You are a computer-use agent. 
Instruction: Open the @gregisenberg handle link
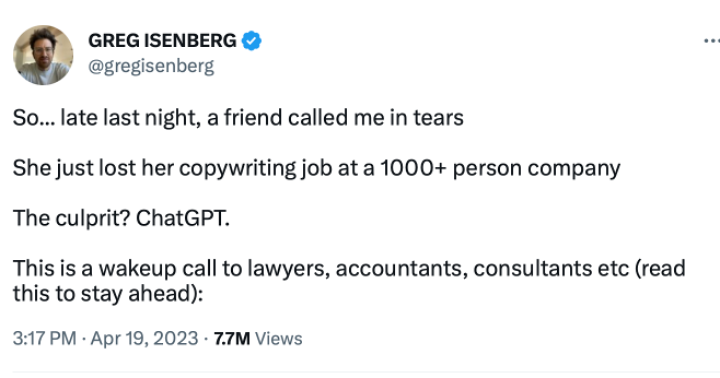pos(151,66)
